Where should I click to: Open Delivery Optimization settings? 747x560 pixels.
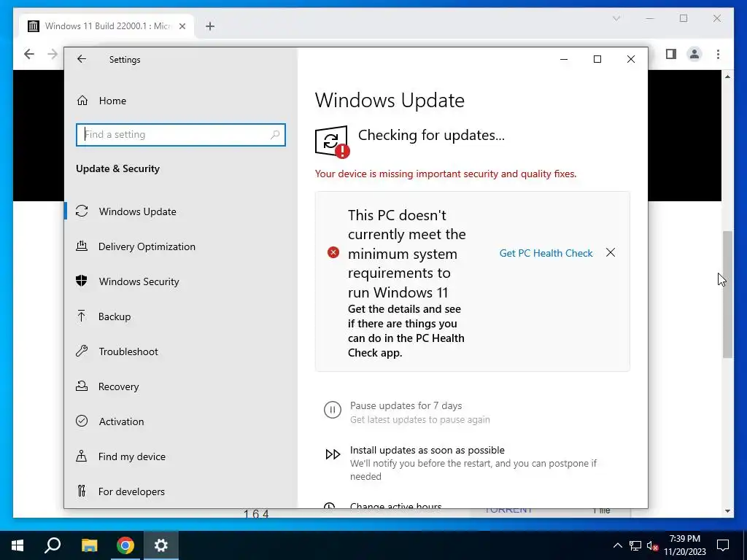pyautogui.click(x=147, y=246)
